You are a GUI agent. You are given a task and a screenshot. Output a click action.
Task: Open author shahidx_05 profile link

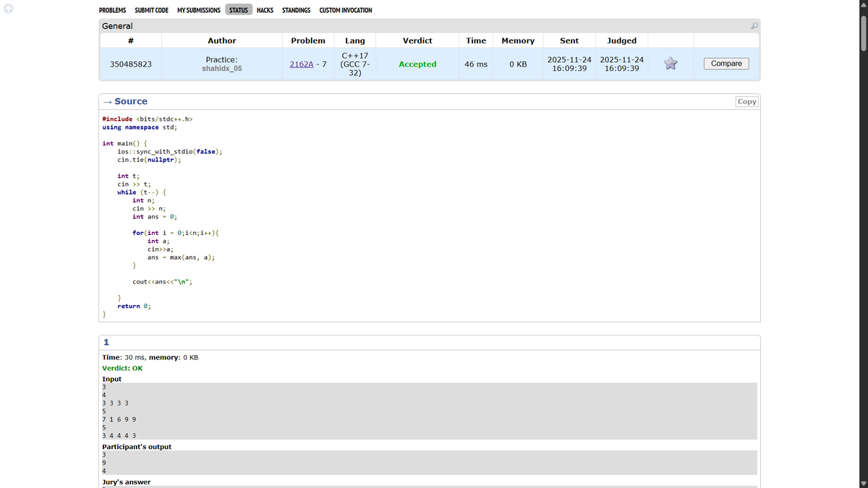222,69
